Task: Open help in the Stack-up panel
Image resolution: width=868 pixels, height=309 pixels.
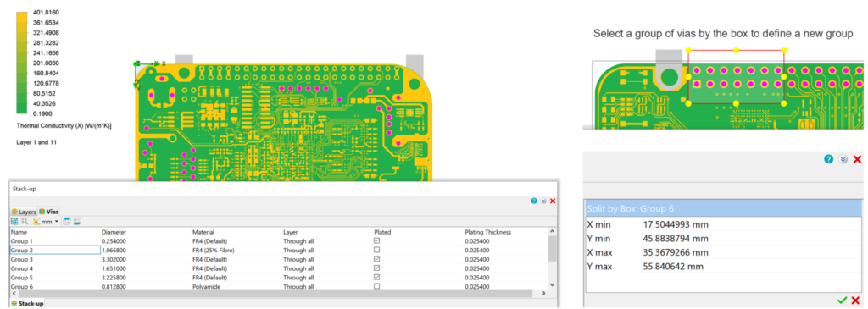Action: pos(534,201)
